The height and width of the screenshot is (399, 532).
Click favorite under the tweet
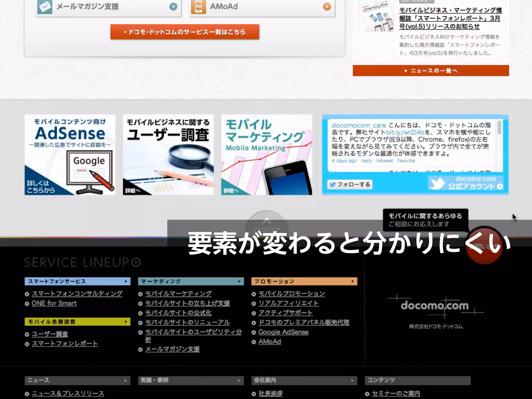[x=406, y=161]
